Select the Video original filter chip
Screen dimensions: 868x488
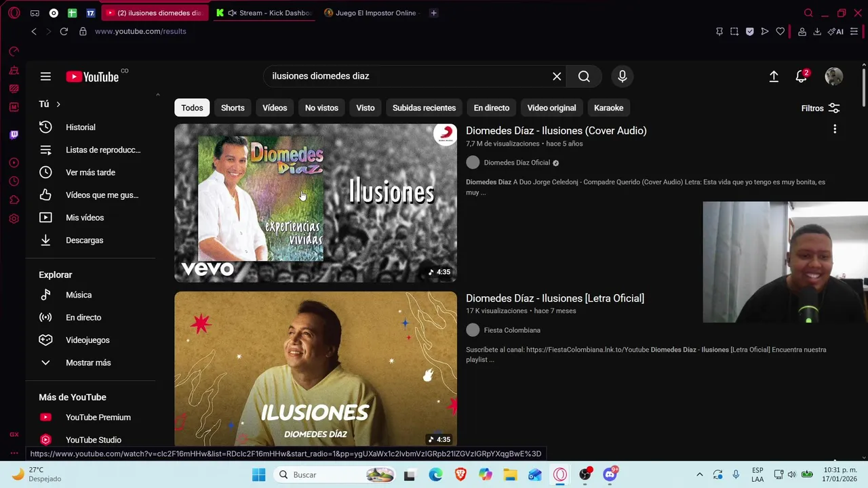pyautogui.click(x=551, y=108)
